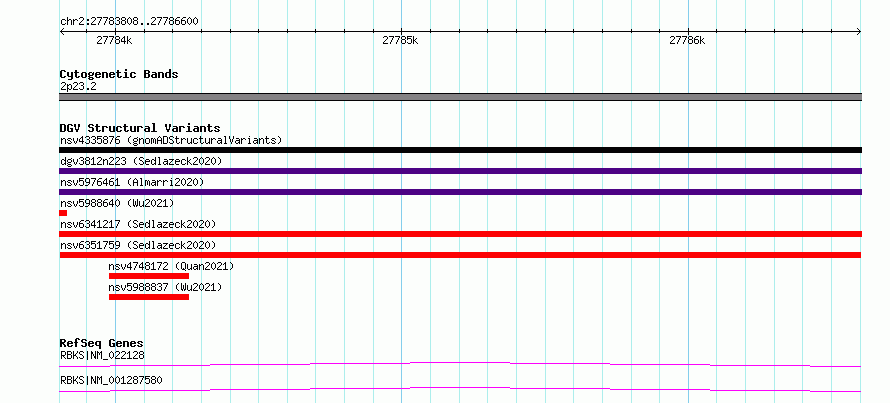
Task: Click the black nsv4335876 gnomAD variant bar
Action: coord(460,150)
